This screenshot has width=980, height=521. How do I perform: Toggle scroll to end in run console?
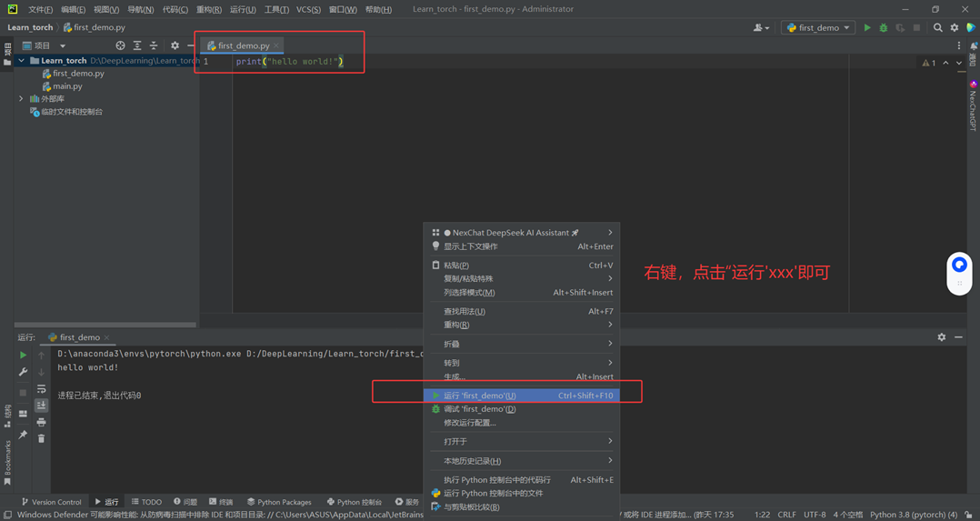click(41, 406)
